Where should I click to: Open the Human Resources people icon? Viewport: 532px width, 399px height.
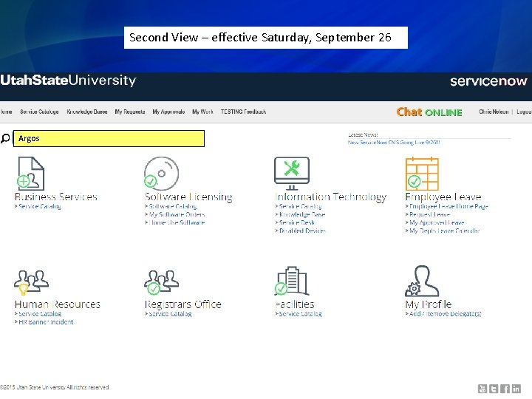point(31,282)
